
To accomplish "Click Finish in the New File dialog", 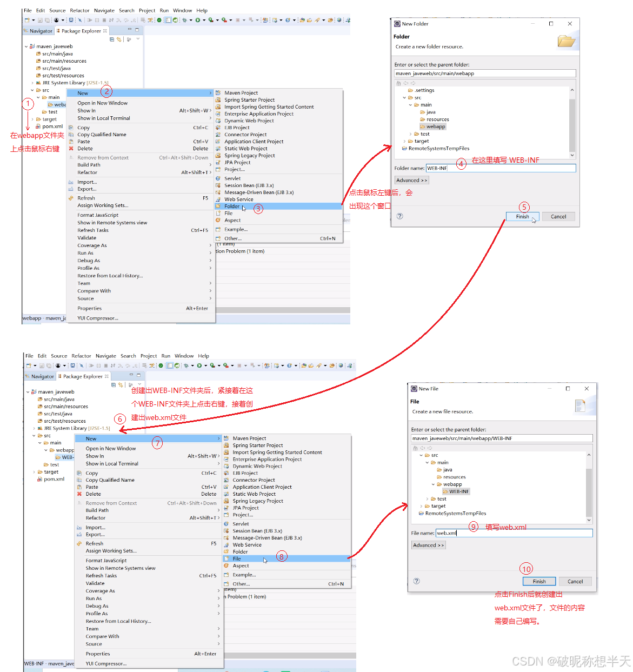I will [539, 581].
